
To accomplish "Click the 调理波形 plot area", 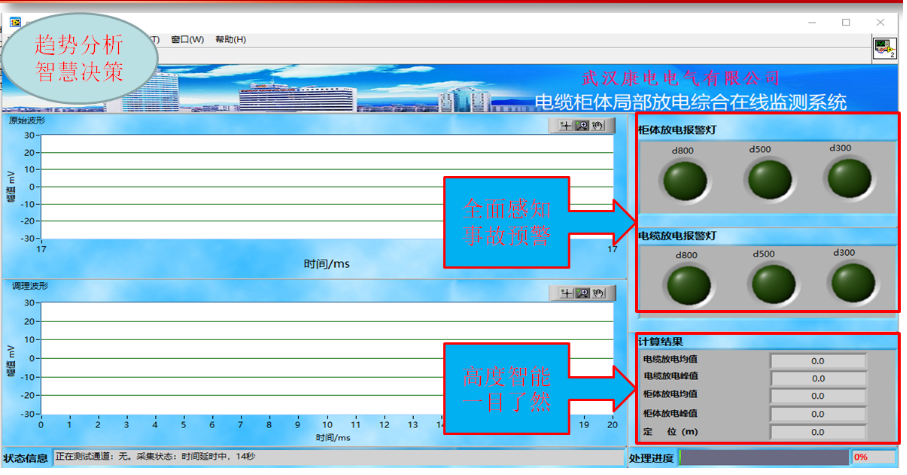I will (327, 358).
